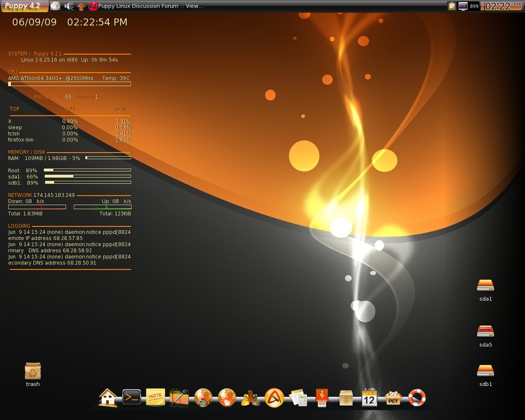Click the monitor tray icon showing 899

point(468,6)
